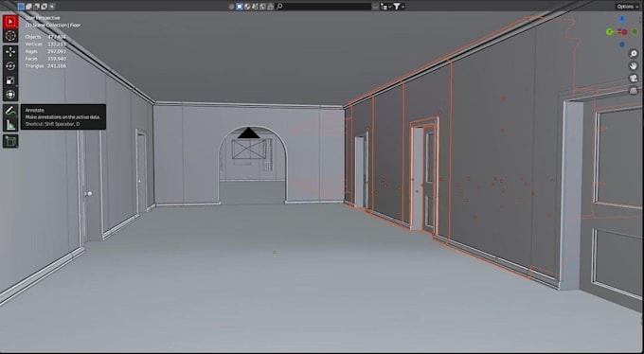644x354 pixels.
Task: Select the 3D Cursor tool
Action: tap(10, 36)
